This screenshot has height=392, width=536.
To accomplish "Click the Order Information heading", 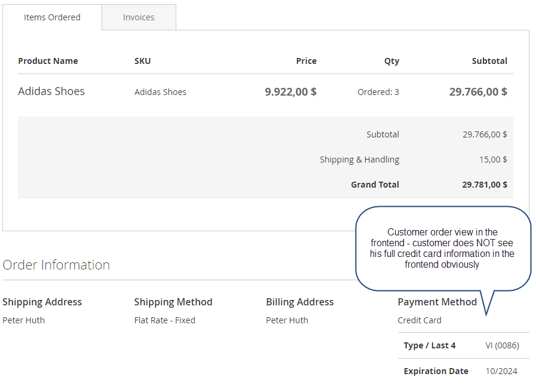I will click(x=56, y=265).
